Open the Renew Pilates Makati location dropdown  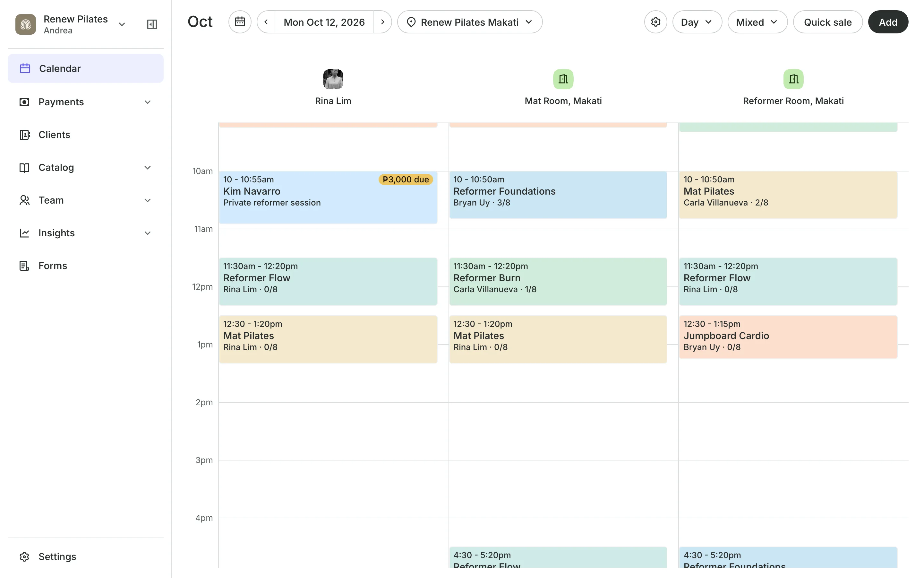(x=470, y=22)
